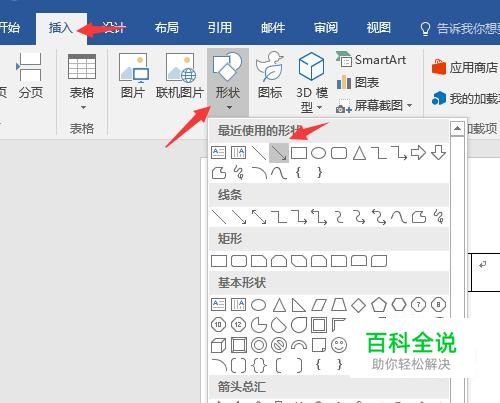500x403 pixels.
Task: Select the octagon shape labeled 8
Action: click(x=438, y=305)
